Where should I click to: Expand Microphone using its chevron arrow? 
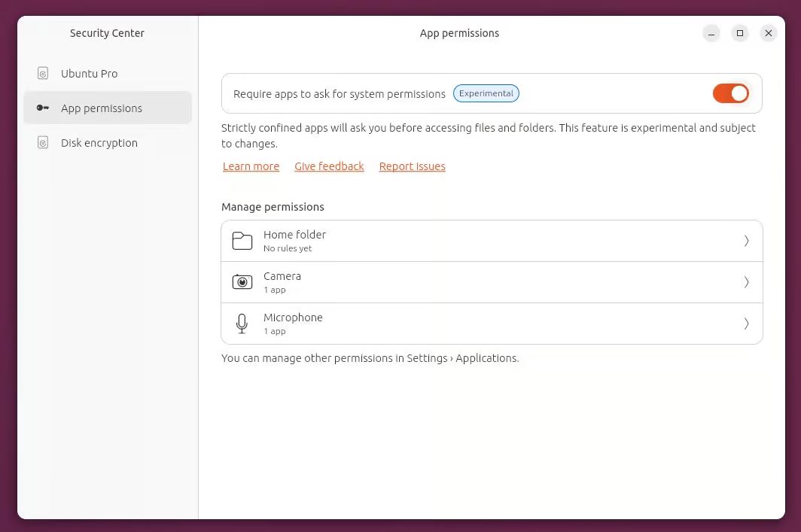746,324
